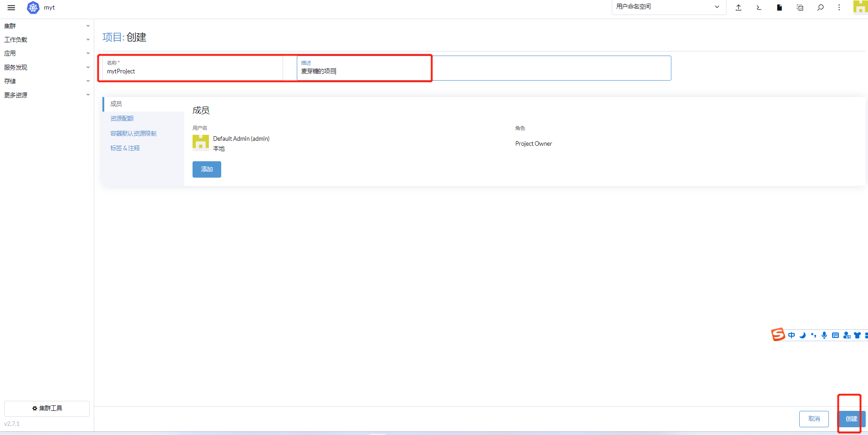Expand the 应用 sidebar section
The width and height of the screenshot is (868, 435).
[47, 53]
